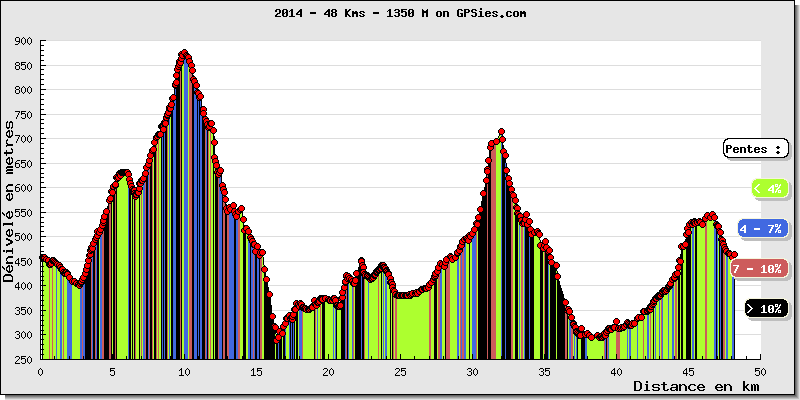This screenshot has width=800, height=400.
Task: Click the last profile point near 48 km
Action: [733, 256]
